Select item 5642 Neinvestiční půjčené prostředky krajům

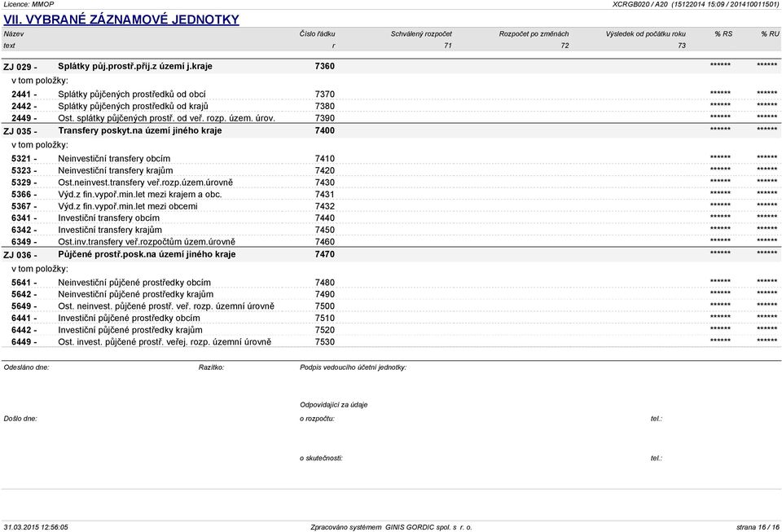[391, 295]
